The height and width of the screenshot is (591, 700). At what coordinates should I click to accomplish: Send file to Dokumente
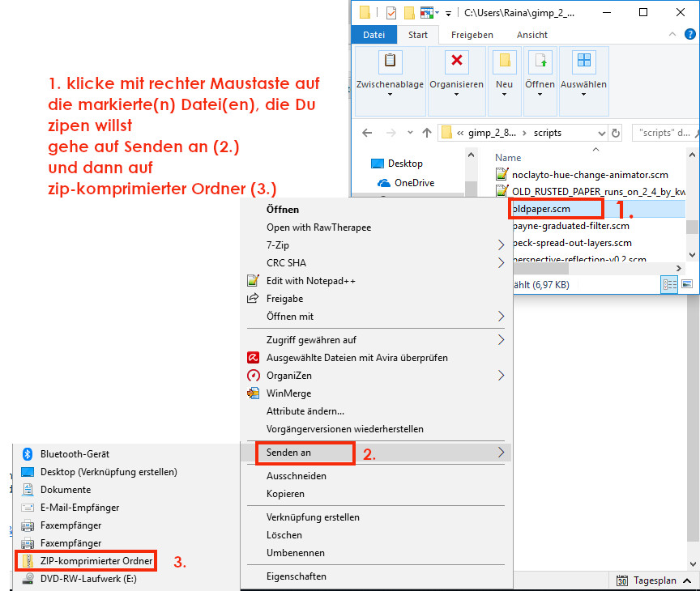click(x=65, y=490)
